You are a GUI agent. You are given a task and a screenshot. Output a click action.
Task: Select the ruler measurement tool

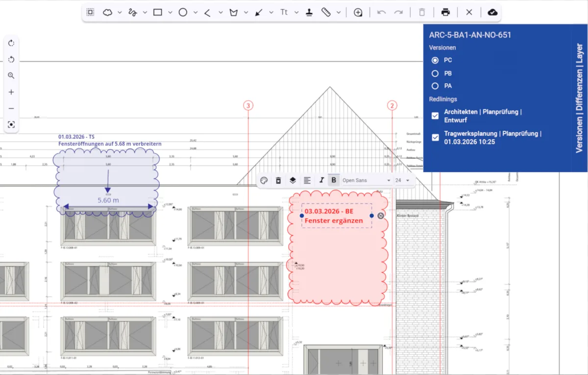point(326,12)
